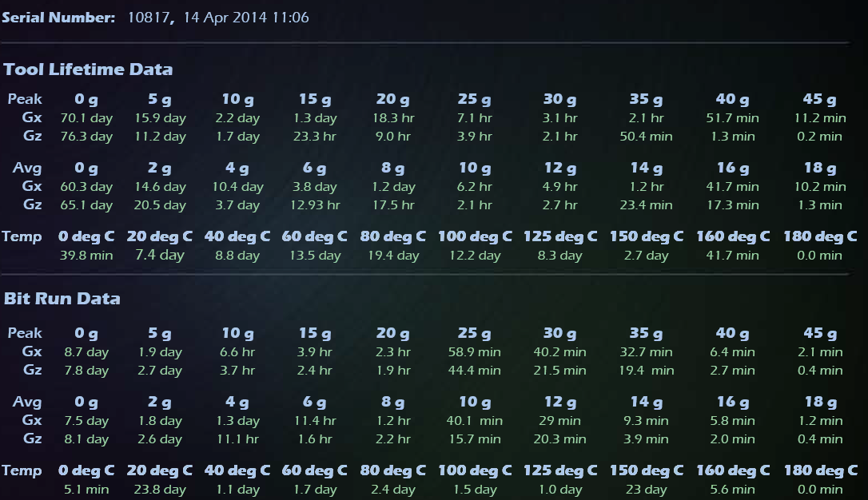Select the "7.8 day" cell

click(x=86, y=371)
